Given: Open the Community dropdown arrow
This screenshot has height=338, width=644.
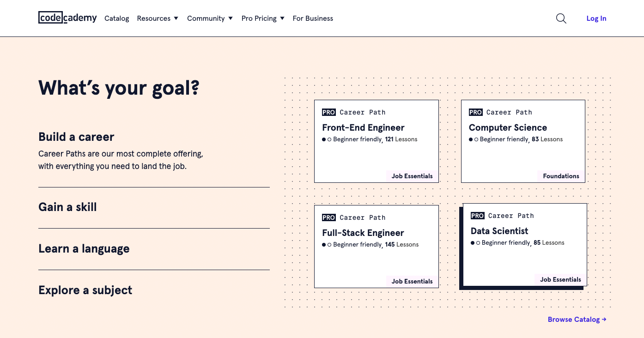Looking at the screenshot, I should (231, 18).
